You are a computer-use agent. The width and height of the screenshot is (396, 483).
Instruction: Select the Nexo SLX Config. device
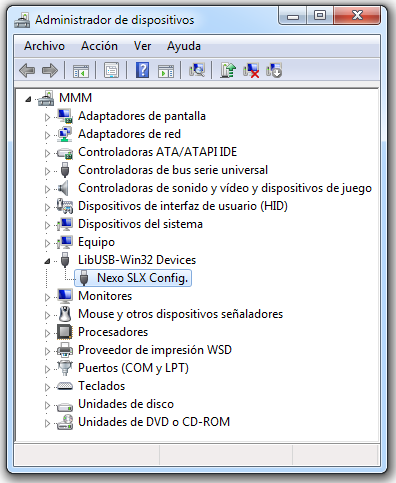(x=142, y=278)
